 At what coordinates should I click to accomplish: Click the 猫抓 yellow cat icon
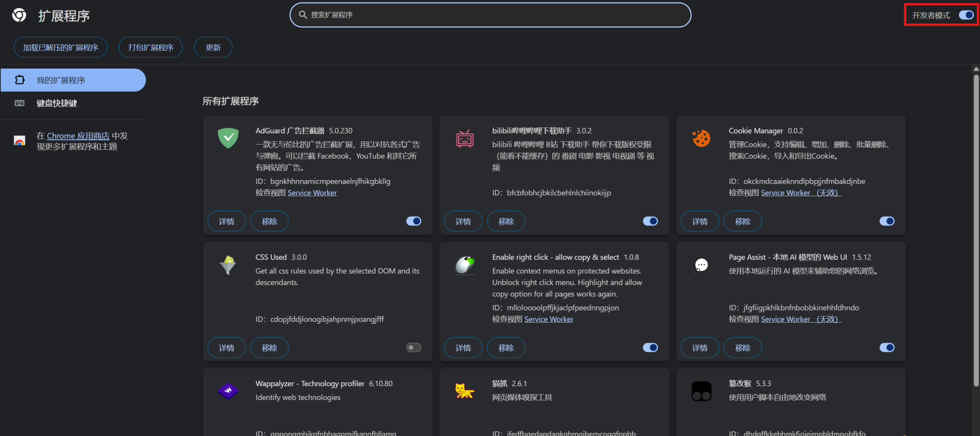tap(464, 391)
